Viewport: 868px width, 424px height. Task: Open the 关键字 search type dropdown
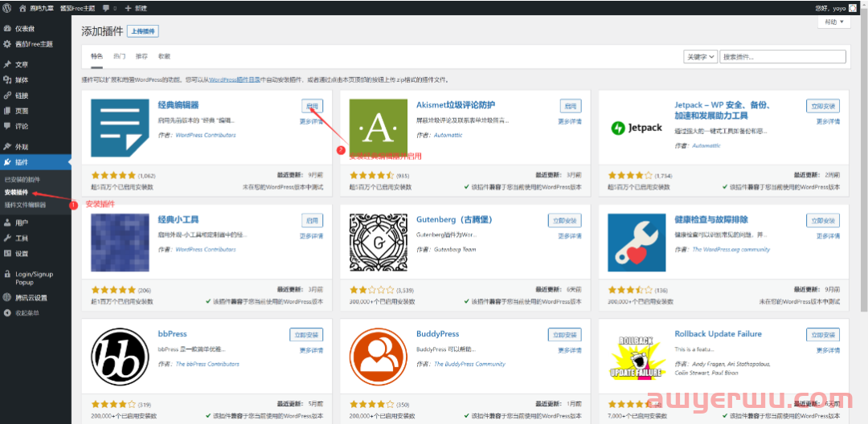click(701, 56)
